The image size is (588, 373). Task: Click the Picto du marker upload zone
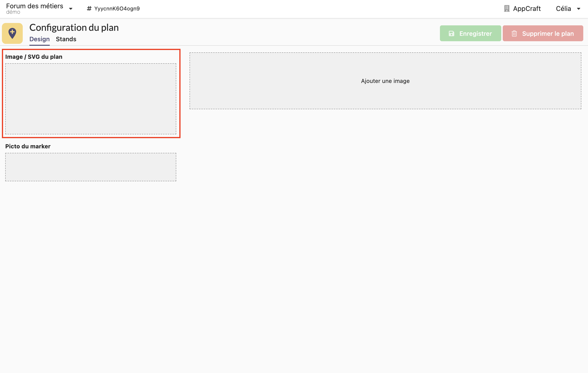(90, 167)
